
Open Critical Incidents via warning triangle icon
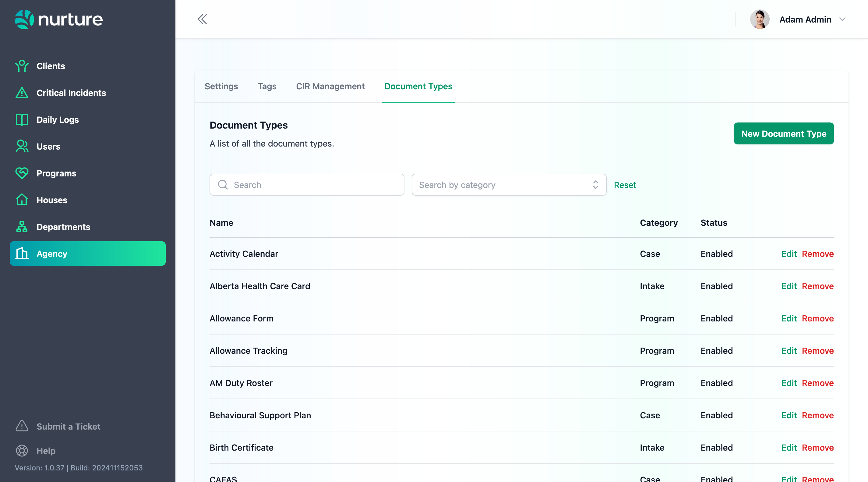coord(22,93)
